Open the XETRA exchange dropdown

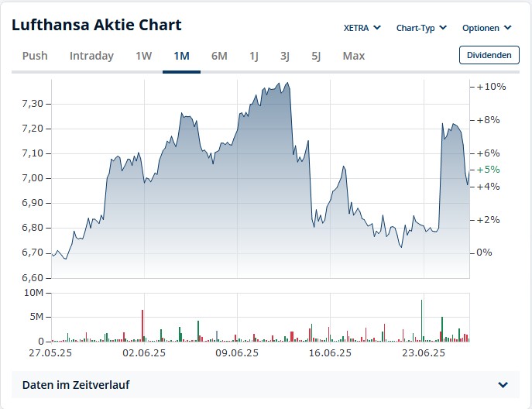(362, 28)
